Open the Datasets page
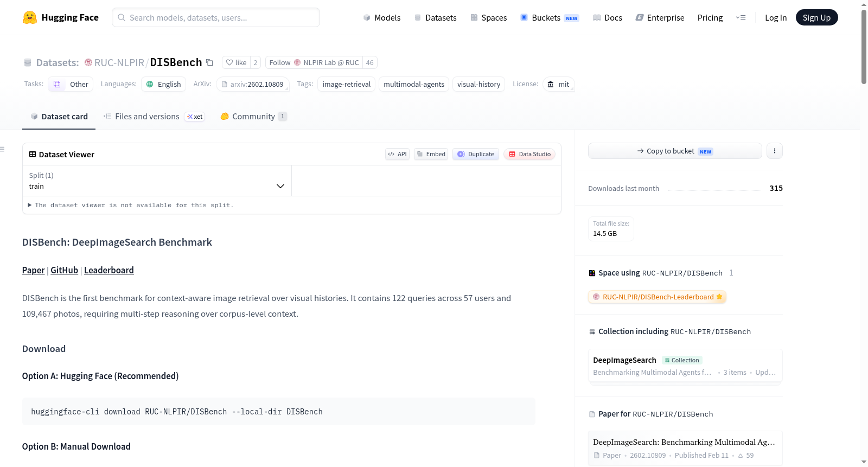Image resolution: width=868 pixels, height=467 pixels. [435, 17]
